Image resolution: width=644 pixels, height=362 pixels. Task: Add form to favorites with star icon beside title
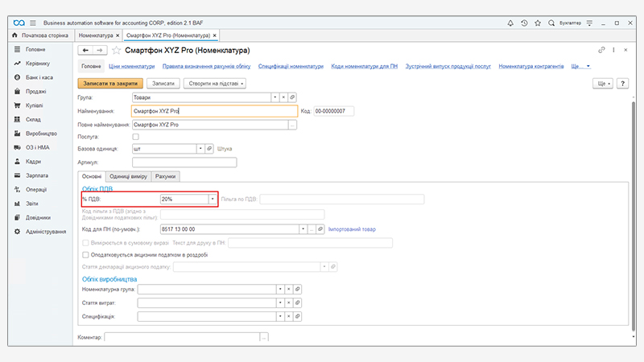pyautogui.click(x=116, y=50)
